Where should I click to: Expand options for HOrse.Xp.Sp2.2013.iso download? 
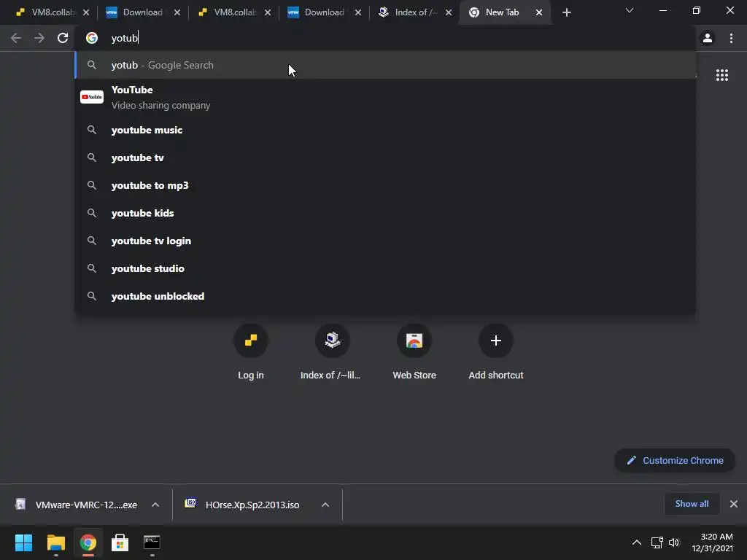click(325, 505)
